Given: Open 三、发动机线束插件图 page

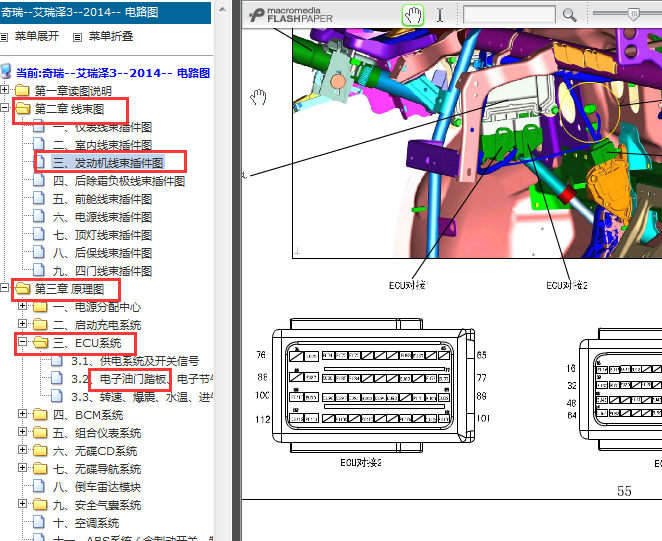Looking at the screenshot, I should (108, 163).
